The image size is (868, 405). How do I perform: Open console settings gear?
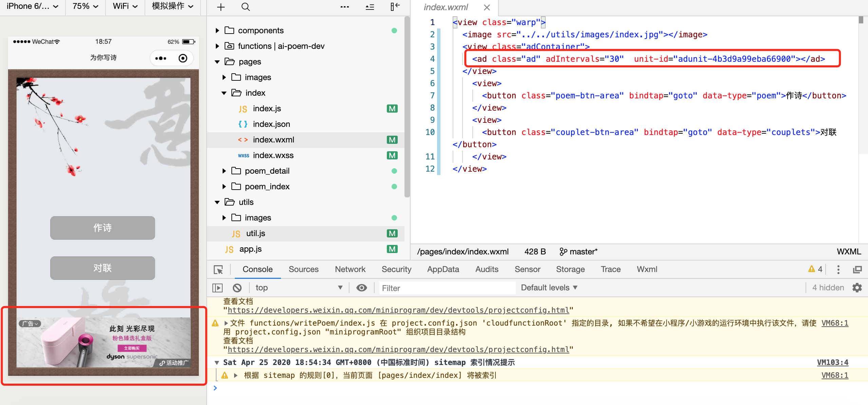(x=857, y=288)
